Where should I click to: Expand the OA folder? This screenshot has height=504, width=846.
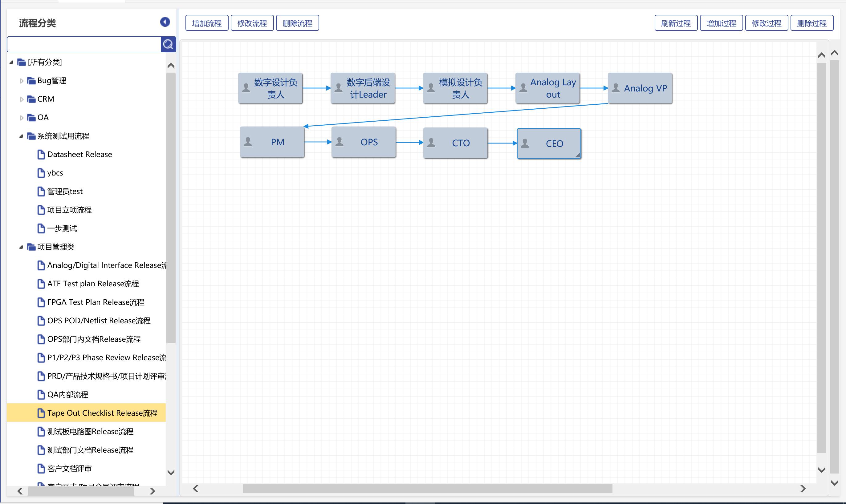[21, 118]
